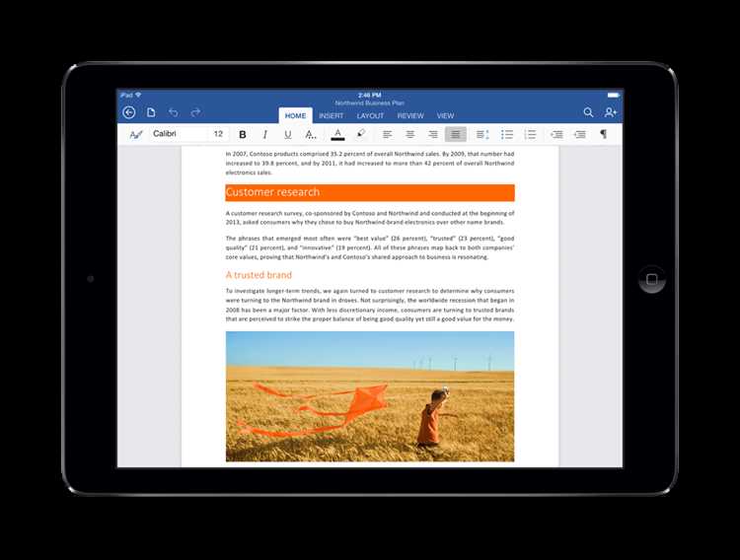Open the text Styles icon
The width and height of the screenshot is (740, 560).
136,134
